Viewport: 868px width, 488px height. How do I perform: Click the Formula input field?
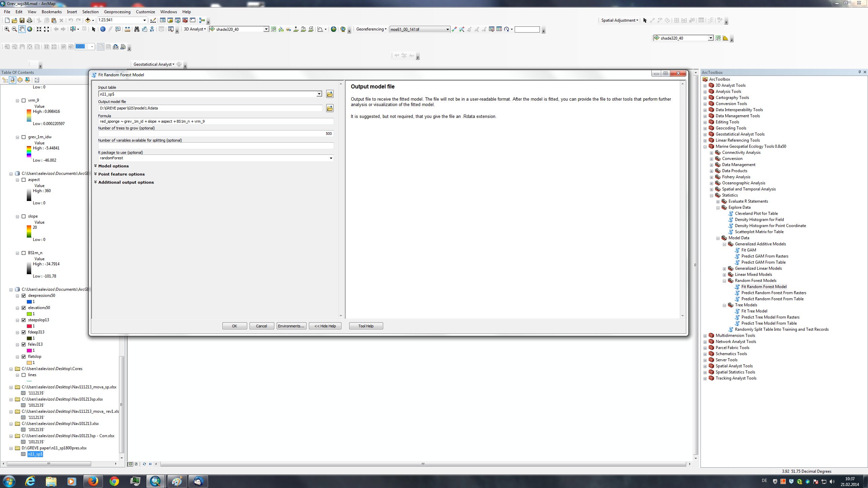[216, 121]
